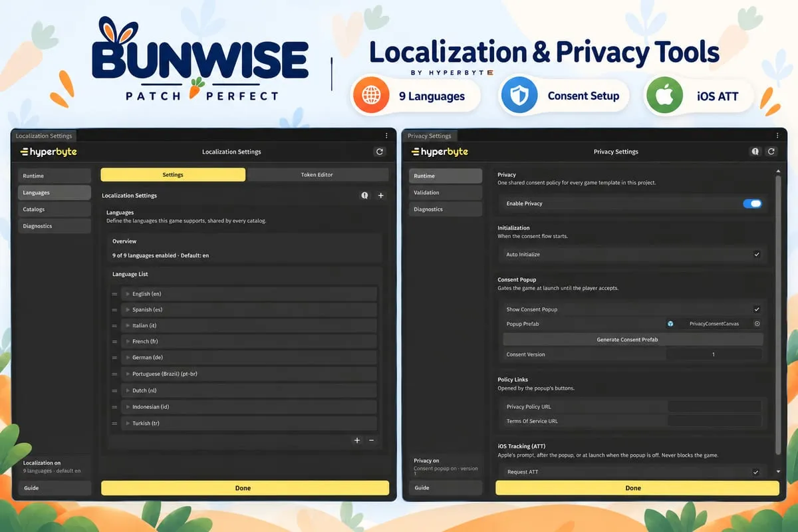The width and height of the screenshot is (798, 532).
Task: Click the Privacy Settings vertical scrollbar
Action: click(x=779, y=314)
